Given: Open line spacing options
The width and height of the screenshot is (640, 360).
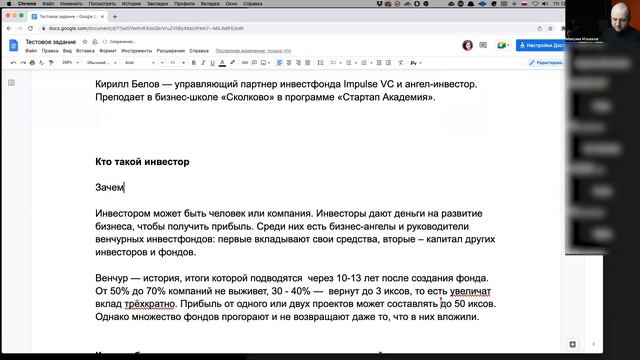Looking at the screenshot, I should 320,63.
